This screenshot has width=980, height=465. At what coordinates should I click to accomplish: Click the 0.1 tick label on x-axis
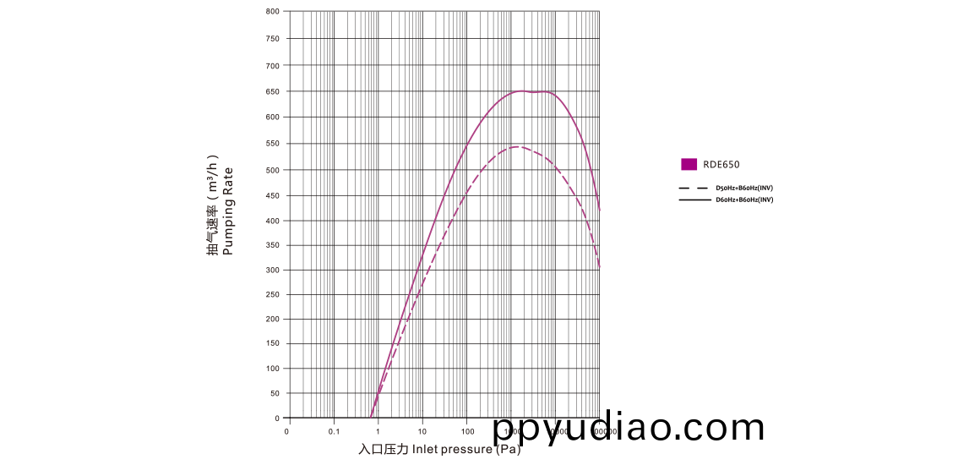point(334,431)
